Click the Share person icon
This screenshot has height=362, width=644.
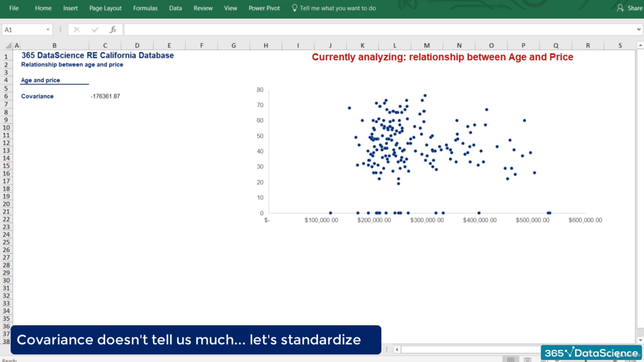[x=620, y=8]
